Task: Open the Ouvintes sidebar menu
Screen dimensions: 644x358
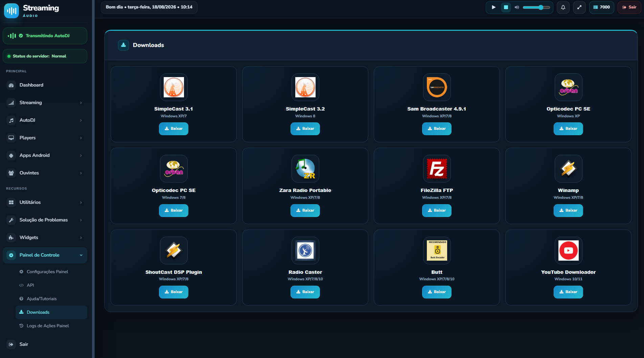Action: pos(45,173)
